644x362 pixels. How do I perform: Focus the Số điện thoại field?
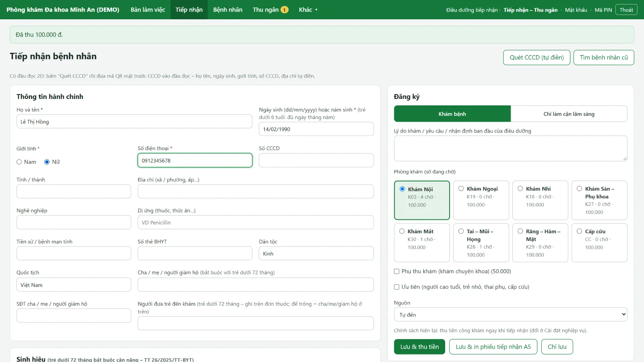tap(195, 160)
